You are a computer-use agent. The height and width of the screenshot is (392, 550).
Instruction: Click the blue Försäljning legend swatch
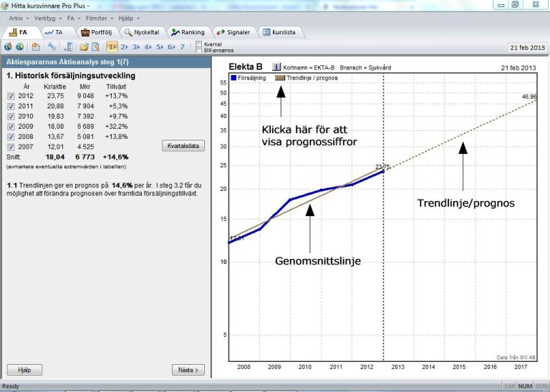click(x=233, y=77)
